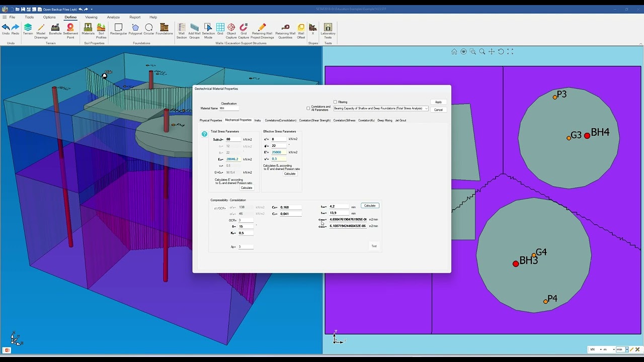Viewport: 644px width, 362px height.
Task: Open the Materials tool
Action: pyautogui.click(x=88, y=30)
